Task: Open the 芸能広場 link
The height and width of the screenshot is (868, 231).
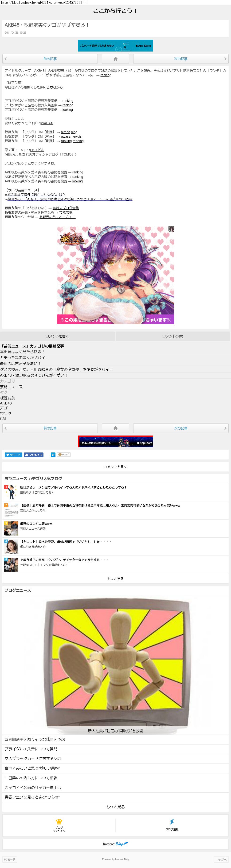Action: coord(66,212)
